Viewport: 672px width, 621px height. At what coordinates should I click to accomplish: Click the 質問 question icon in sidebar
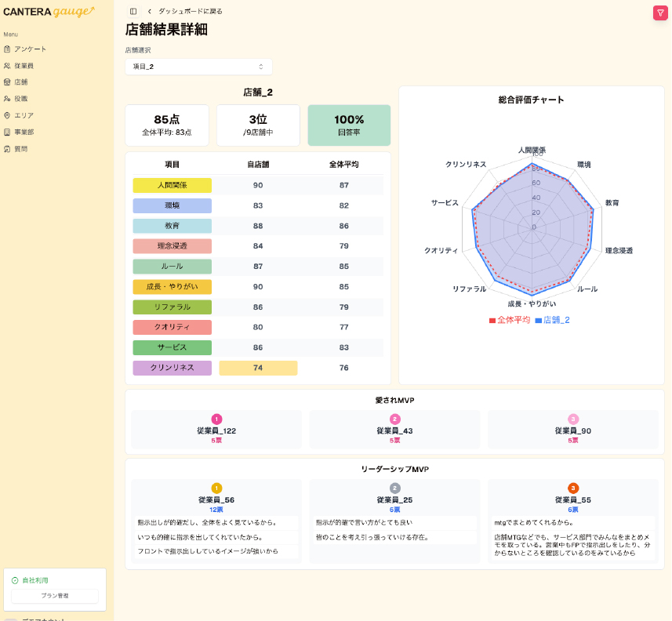7,149
